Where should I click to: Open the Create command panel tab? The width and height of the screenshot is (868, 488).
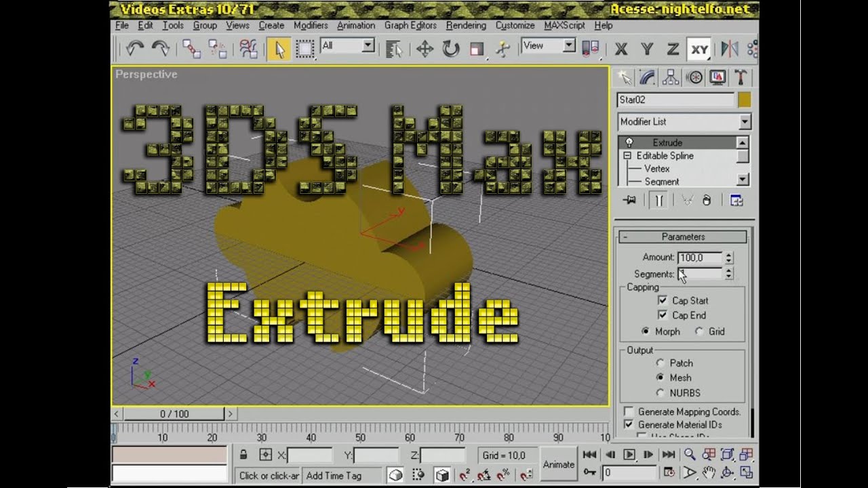(624, 77)
